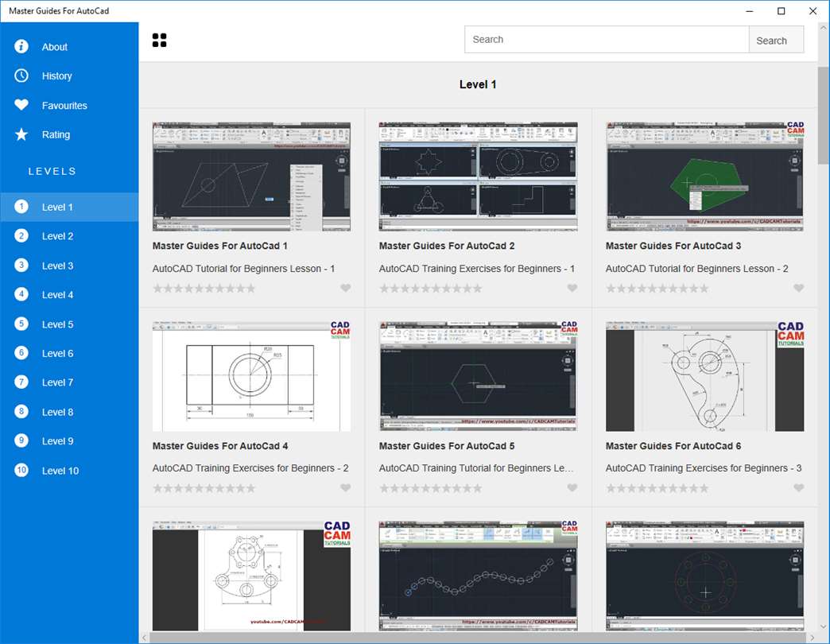Favourite Master Guides For AutoCad 6 heart

pos(798,488)
